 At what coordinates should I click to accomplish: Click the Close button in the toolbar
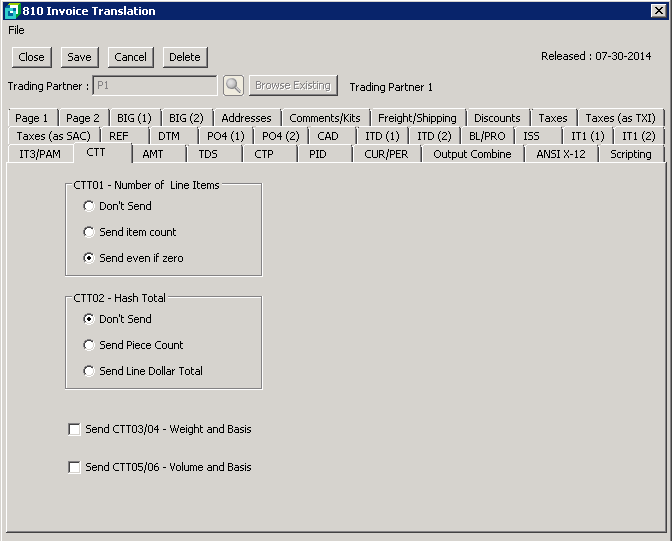click(x=31, y=58)
